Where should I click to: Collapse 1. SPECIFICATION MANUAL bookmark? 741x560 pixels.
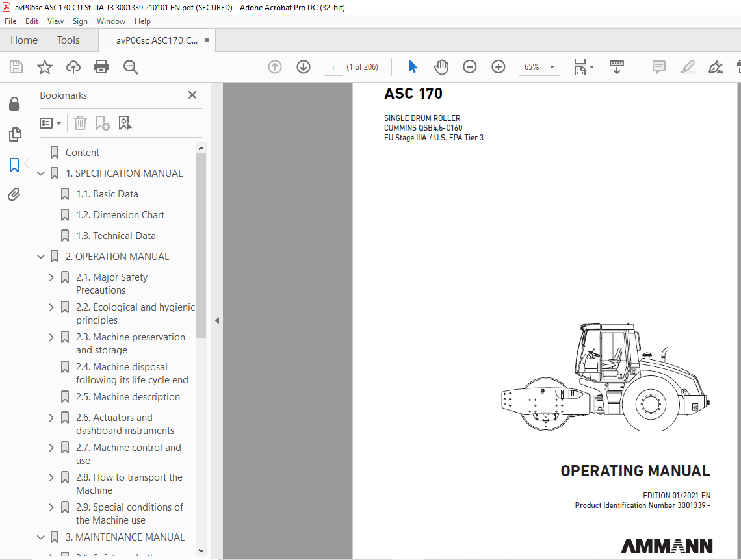(41, 173)
